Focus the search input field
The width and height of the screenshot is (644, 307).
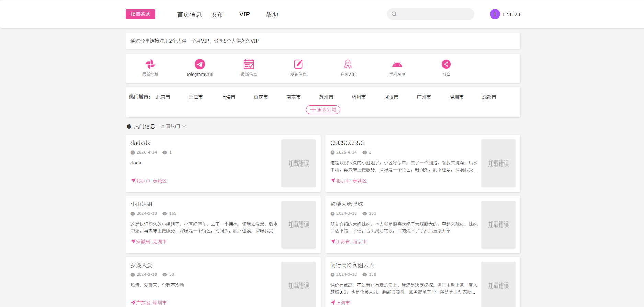[x=430, y=14]
